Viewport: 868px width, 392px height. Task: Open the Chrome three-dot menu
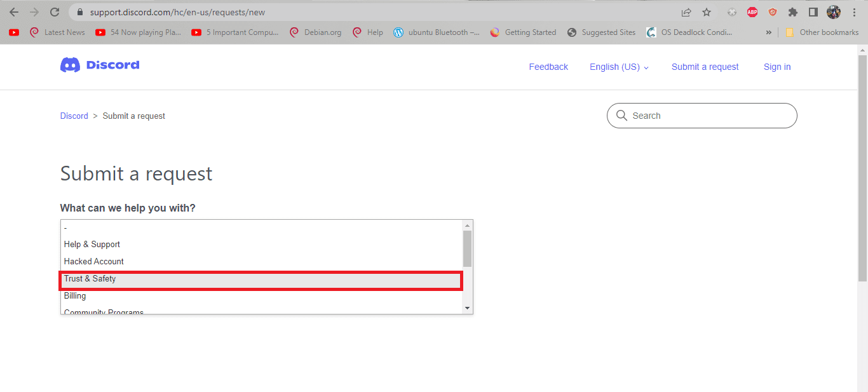point(855,12)
